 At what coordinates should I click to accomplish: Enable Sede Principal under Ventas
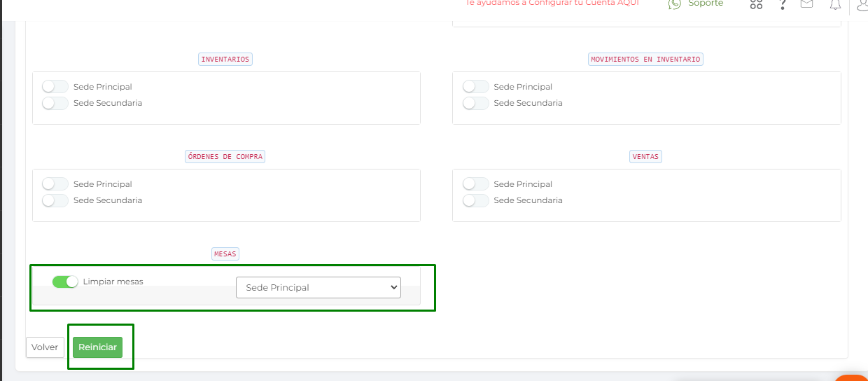(x=476, y=184)
